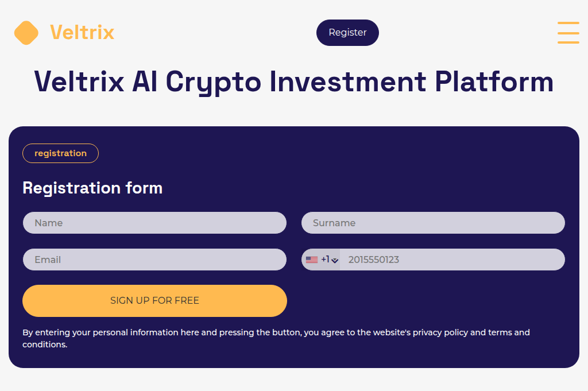Open the hamburger navigation menu
The width and height of the screenshot is (588, 391).
click(568, 33)
